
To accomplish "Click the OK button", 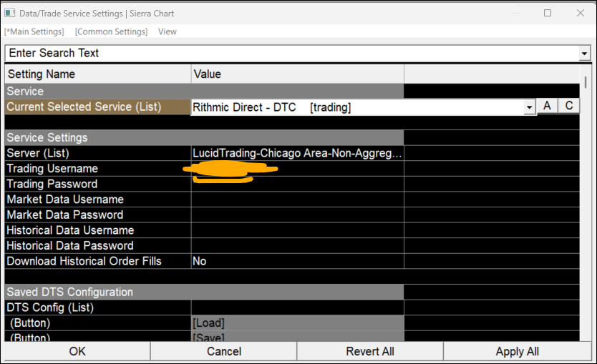I will 77,351.
